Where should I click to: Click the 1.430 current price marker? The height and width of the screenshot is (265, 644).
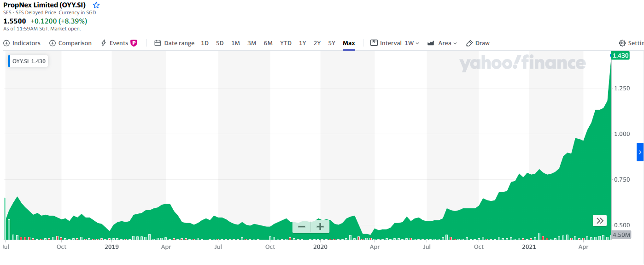pos(620,55)
